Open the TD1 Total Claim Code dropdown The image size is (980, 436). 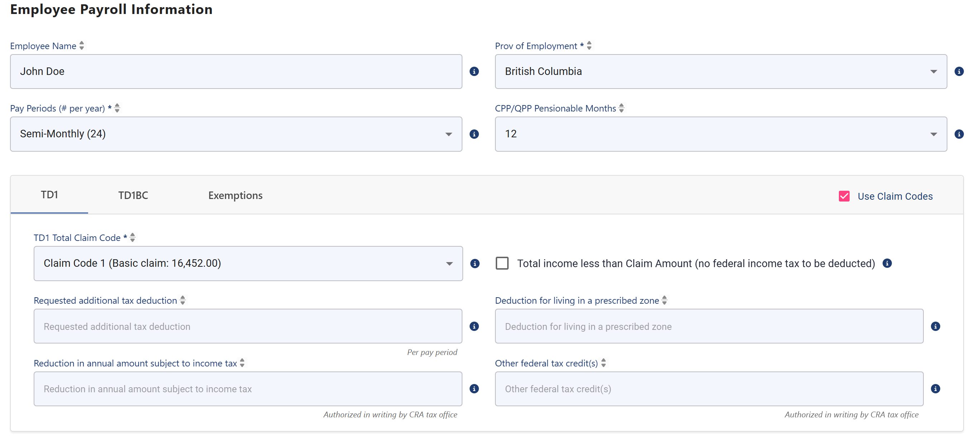tap(248, 264)
